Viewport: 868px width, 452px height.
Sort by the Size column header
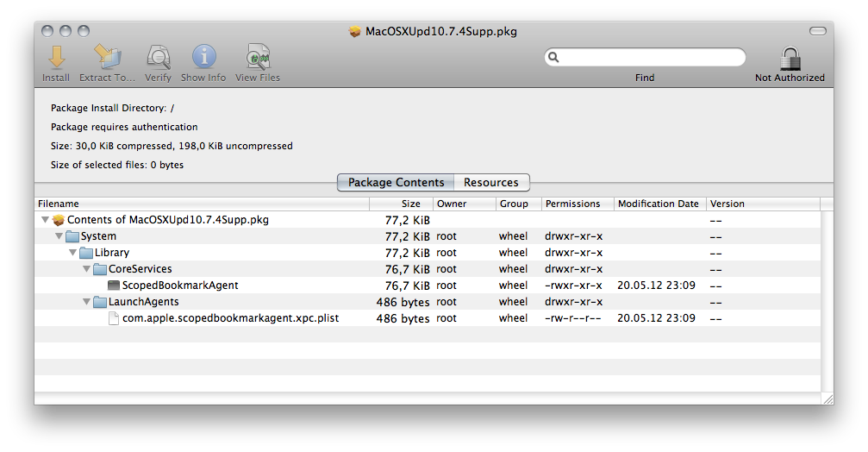[x=402, y=204]
